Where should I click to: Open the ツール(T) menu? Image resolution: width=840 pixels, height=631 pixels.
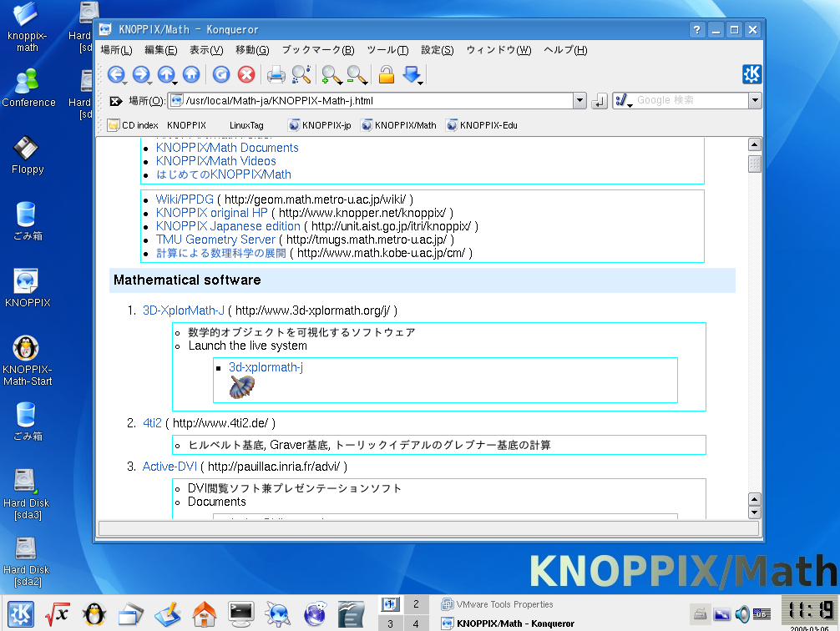pos(388,50)
